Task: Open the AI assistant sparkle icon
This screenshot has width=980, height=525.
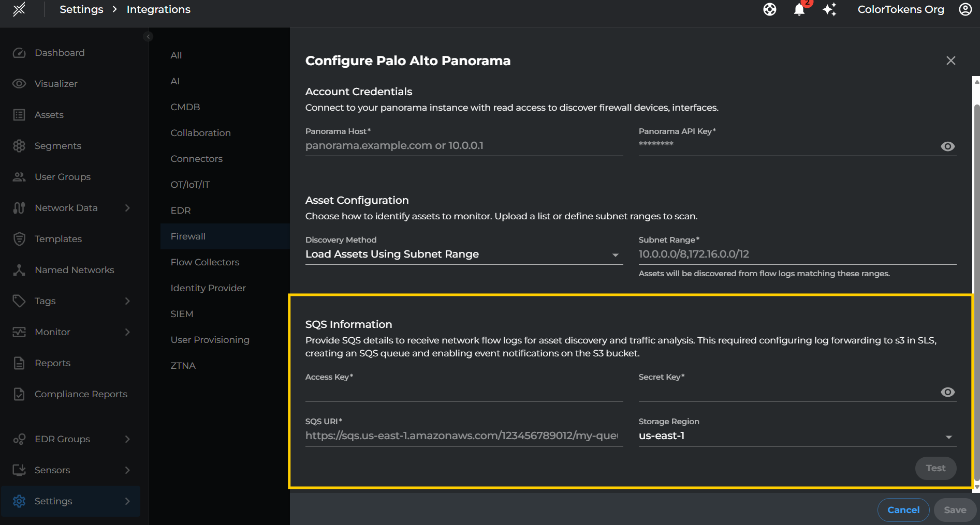Action: coord(829,9)
